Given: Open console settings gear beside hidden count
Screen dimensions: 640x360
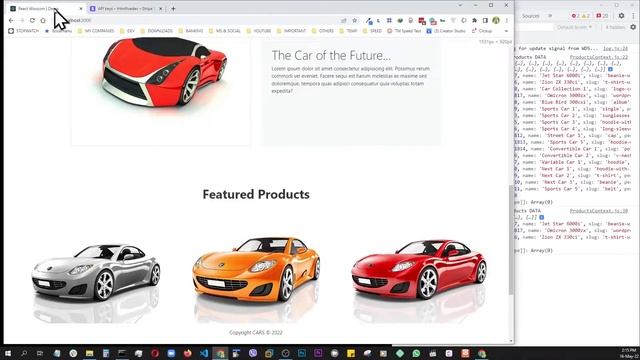Looking at the screenshot, I should (x=633, y=27).
